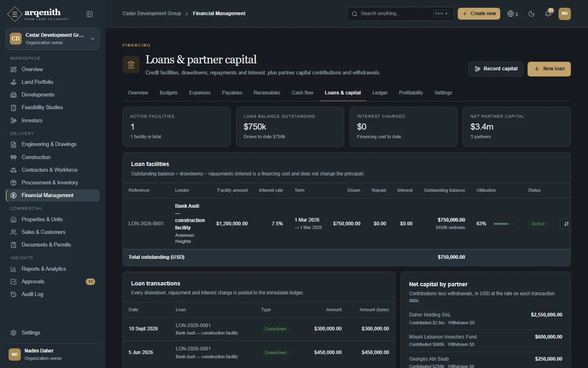Open Sales & Customers icon
588x368 pixels.
[13, 232]
